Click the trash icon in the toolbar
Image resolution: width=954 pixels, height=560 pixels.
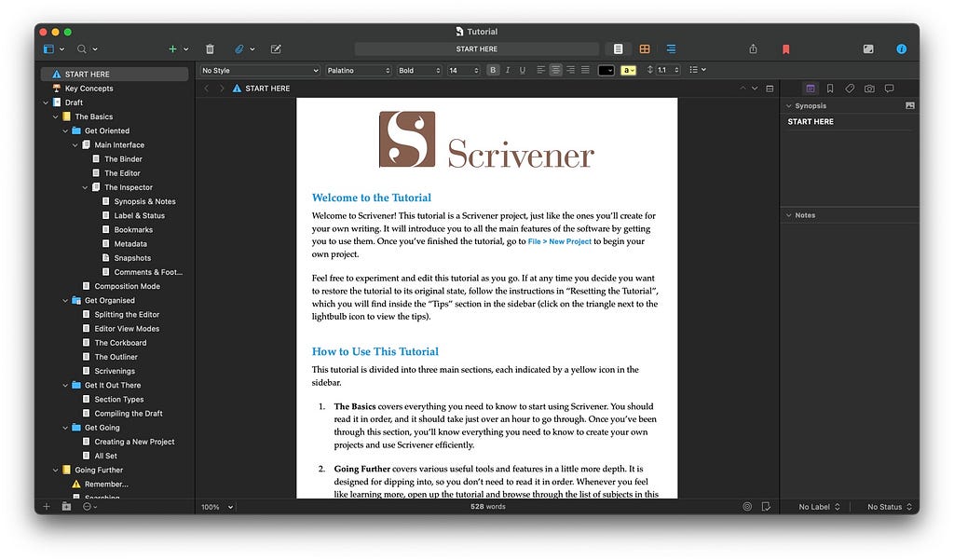click(x=210, y=49)
